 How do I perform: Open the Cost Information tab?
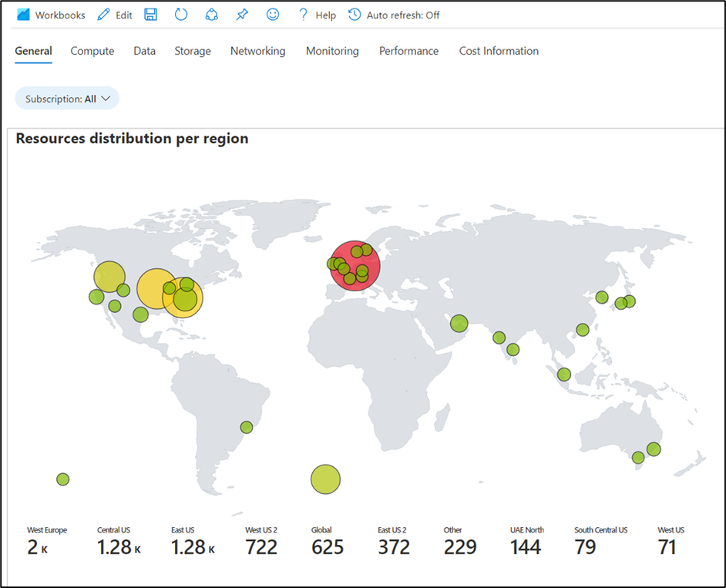(x=499, y=51)
